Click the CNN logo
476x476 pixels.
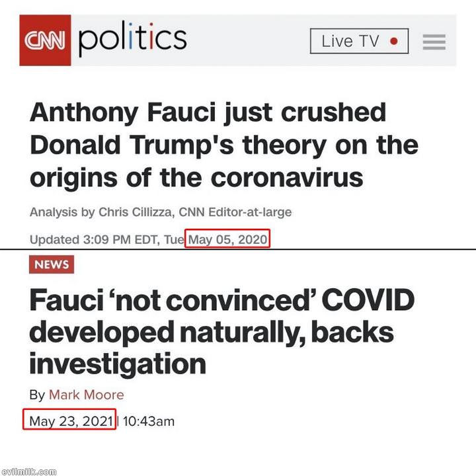point(45,40)
